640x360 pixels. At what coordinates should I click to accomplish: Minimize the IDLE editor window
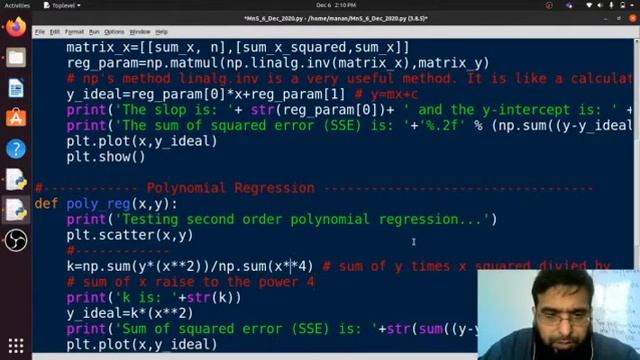606,18
